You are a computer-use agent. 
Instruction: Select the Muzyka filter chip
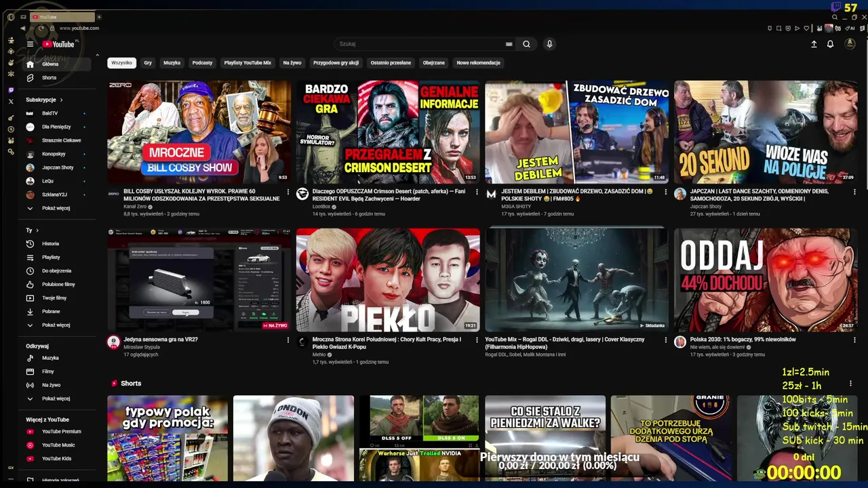tap(172, 63)
